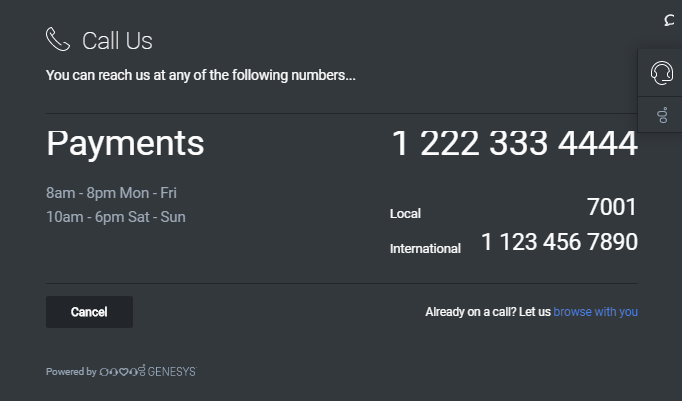Click the "Powered by" footer text

[71, 372]
